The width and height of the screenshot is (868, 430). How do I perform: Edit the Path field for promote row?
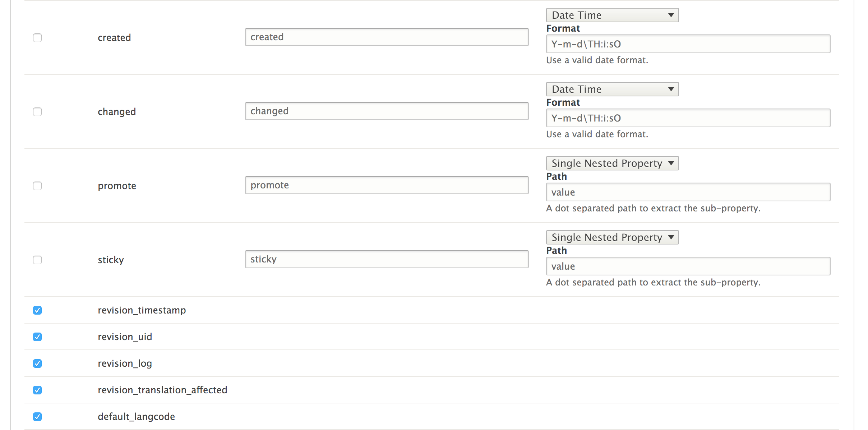688,192
